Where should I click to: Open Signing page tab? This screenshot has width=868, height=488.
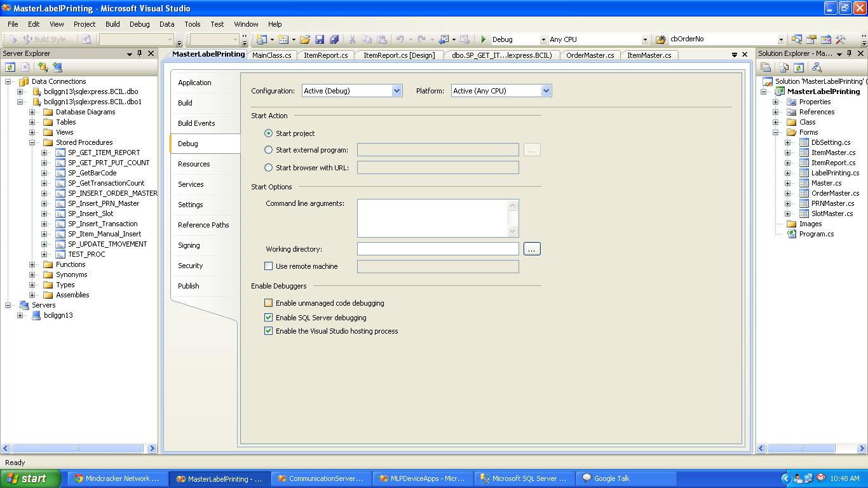pyautogui.click(x=205, y=245)
